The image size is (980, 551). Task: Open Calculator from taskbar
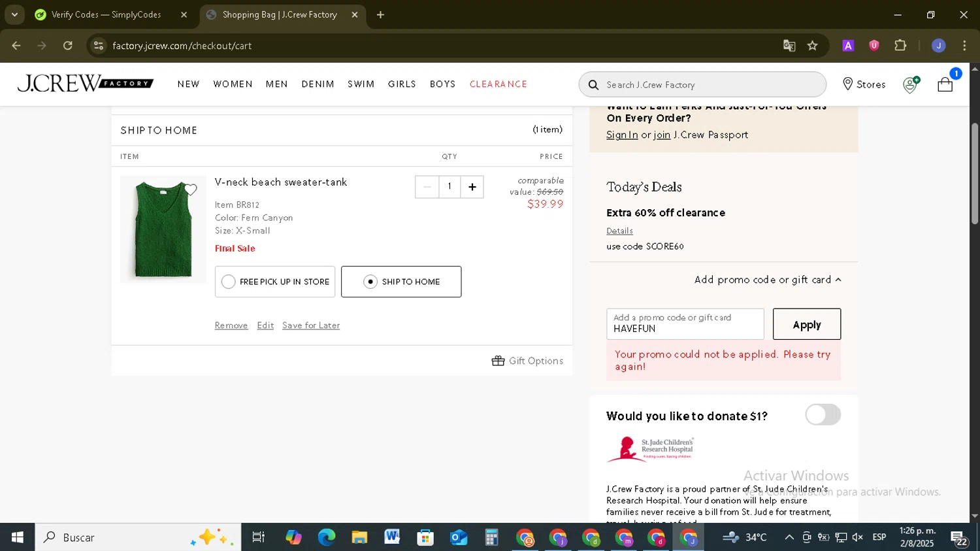tap(491, 537)
